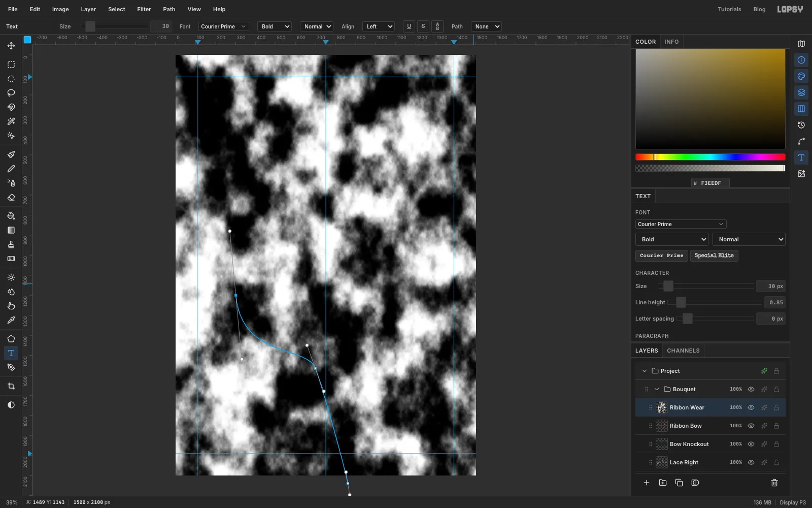
Task: Hide the Ribbon Wear layer
Action: (x=751, y=407)
